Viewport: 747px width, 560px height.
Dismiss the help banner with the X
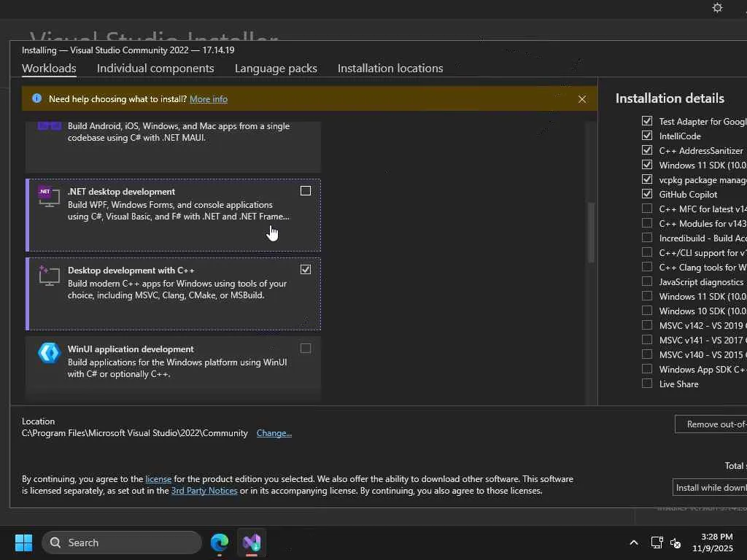click(x=581, y=99)
